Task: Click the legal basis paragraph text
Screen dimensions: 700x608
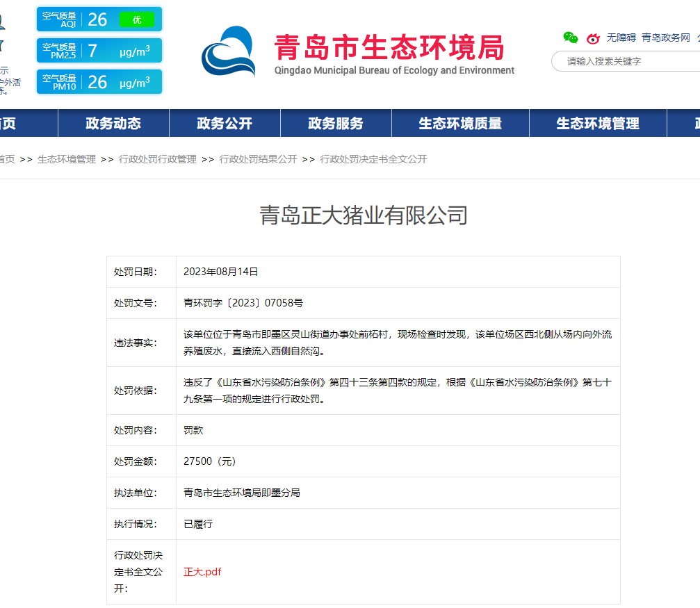Action: 398,391
